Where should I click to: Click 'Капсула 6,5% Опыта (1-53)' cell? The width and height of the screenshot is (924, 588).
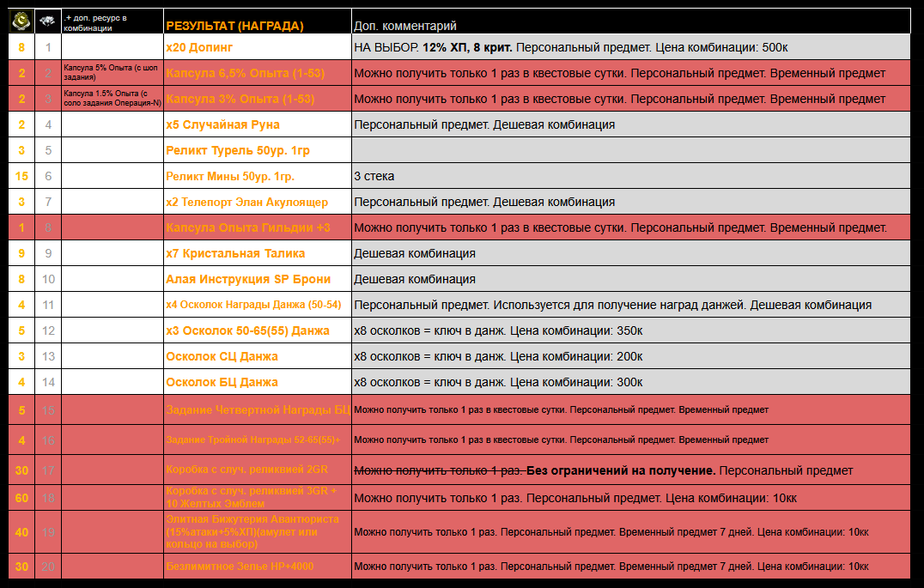click(x=240, y=73)
